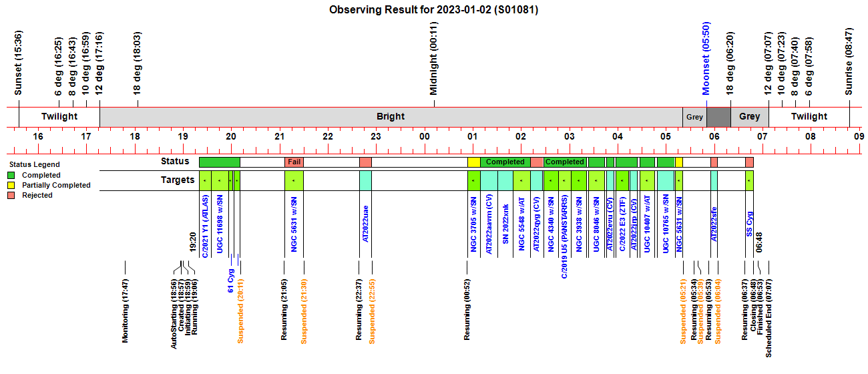Click the UGC 10765 w/SN label
This screenshot has height=374, width=868.
[666, 225]
